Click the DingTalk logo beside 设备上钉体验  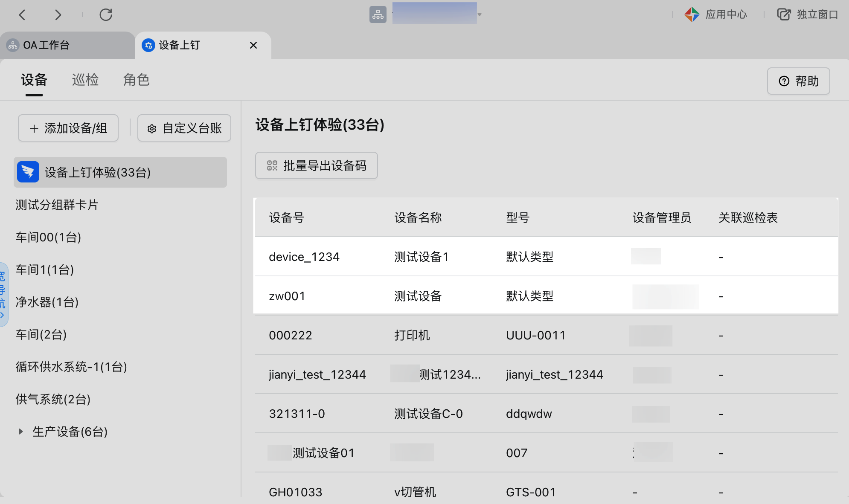(28, 172)
